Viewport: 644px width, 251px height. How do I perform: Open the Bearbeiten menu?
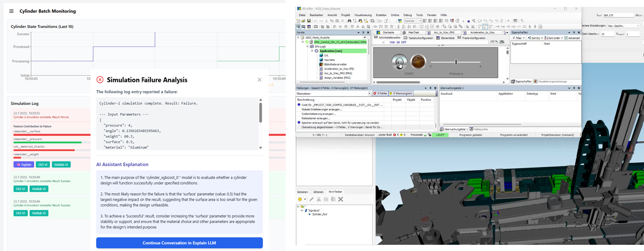coord(317,15)
